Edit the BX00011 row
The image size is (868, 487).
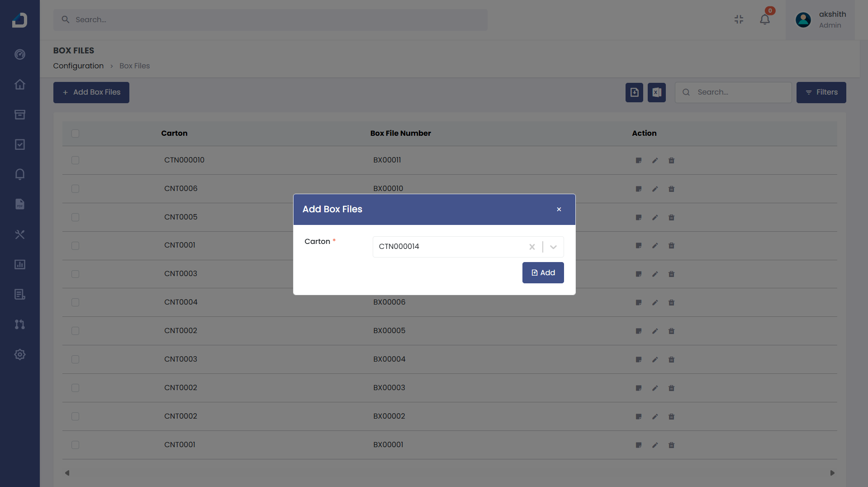click(x=655, y=160)
